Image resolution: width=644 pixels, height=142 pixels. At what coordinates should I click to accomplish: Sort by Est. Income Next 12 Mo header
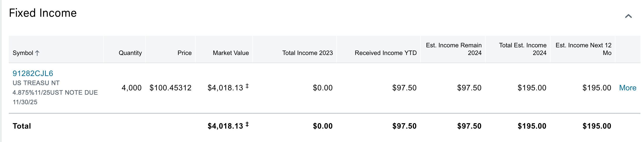point(583,49)
